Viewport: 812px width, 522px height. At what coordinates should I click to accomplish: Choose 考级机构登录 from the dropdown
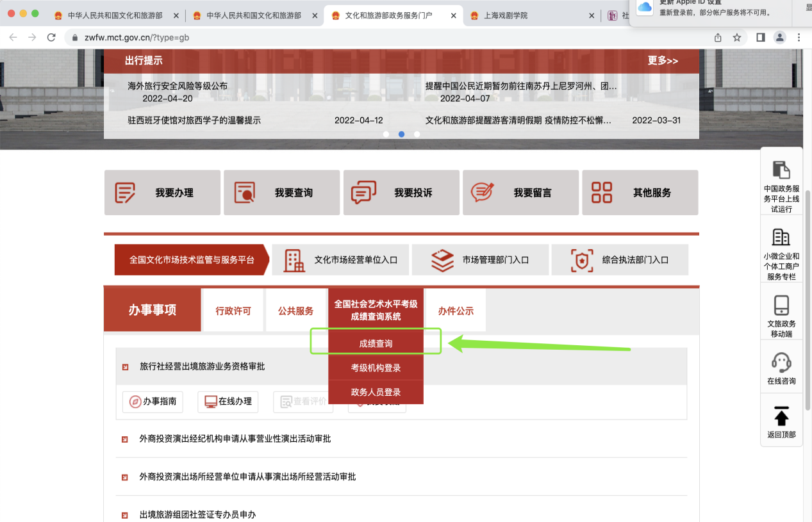click(376, 368)
